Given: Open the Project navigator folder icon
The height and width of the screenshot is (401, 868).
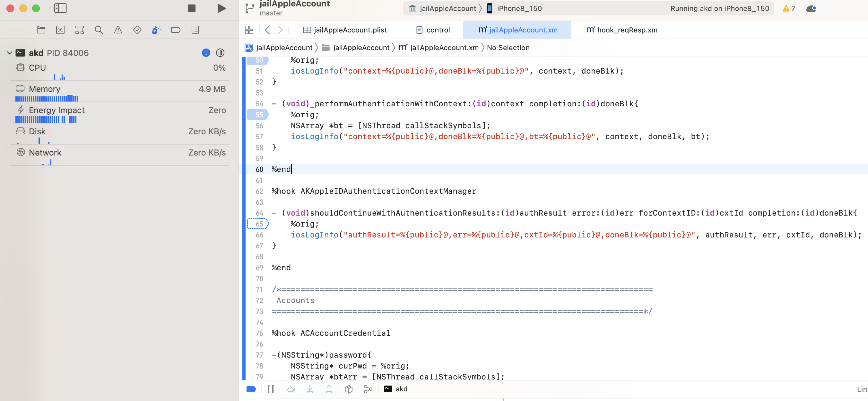Looking at the screenshot, I should [41, 30].
